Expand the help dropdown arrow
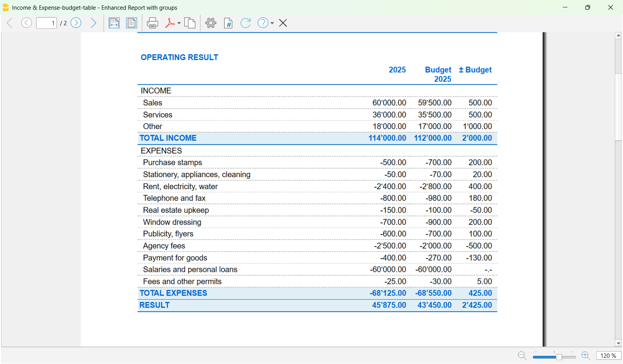Viewport: 623px width, 364px height. [272, 23]
